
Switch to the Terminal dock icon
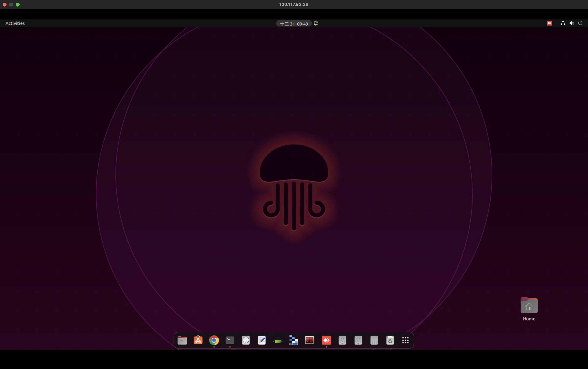[x=230, y=340]
